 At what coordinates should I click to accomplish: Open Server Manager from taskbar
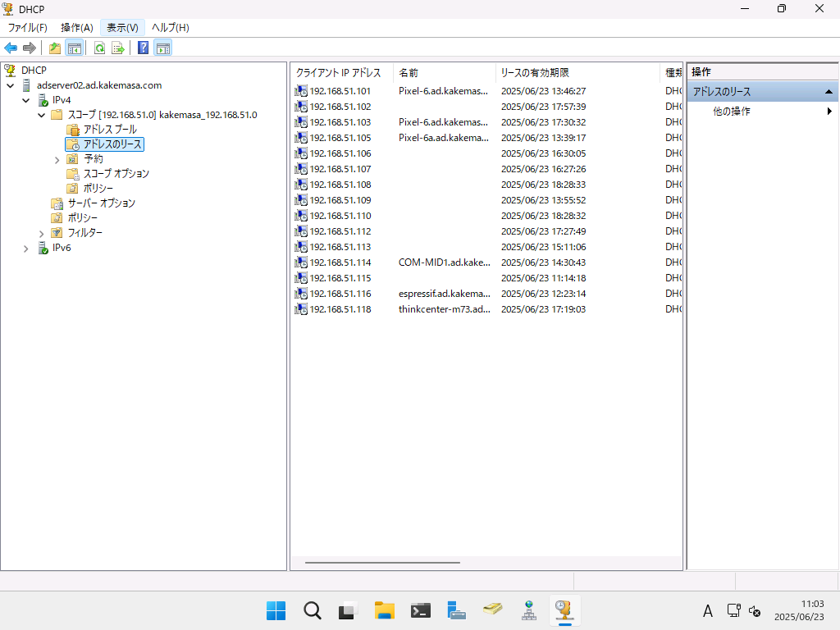tap(456, 610)
